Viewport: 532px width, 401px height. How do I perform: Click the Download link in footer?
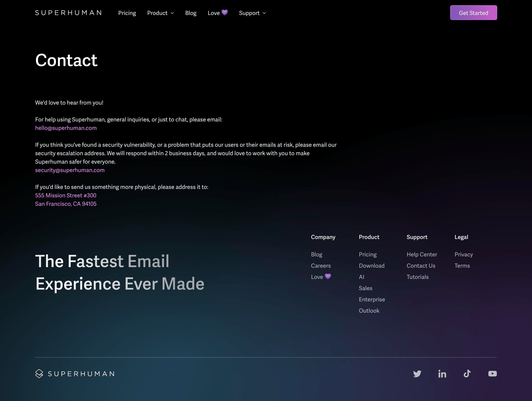(x=372, y=266)
